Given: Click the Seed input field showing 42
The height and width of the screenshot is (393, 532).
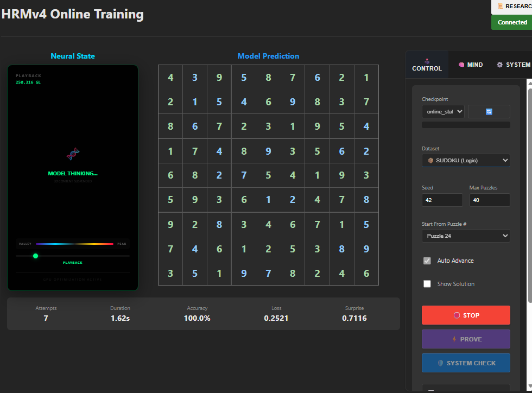Looking at the screenshot, I should pos(442,200).
